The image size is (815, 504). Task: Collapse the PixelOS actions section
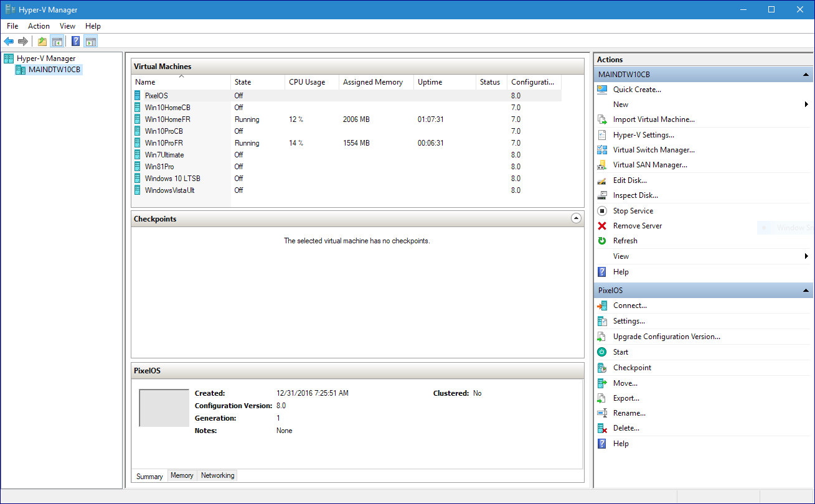point(806,291)
